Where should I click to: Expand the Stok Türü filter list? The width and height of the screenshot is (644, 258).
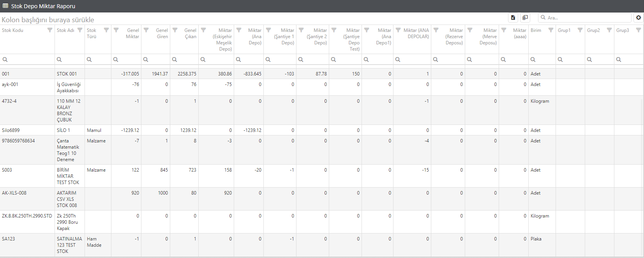pos(106,30)
